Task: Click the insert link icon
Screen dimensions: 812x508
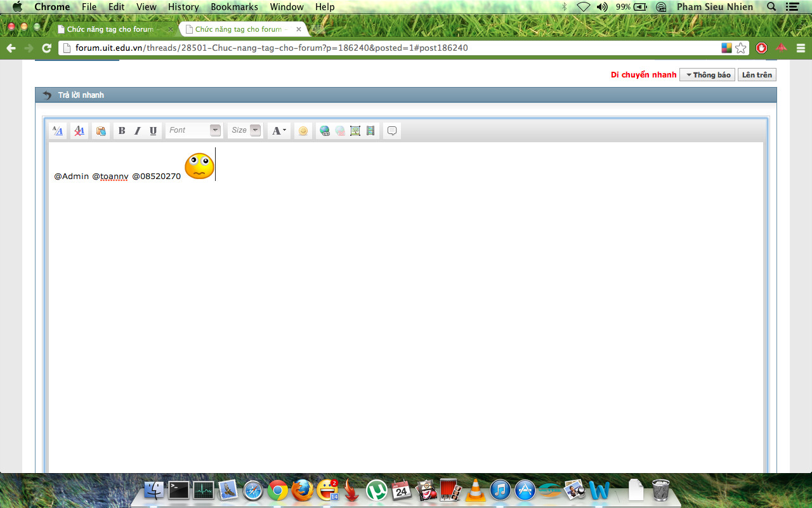Action: pyautogui.click(x=325, y=131)
